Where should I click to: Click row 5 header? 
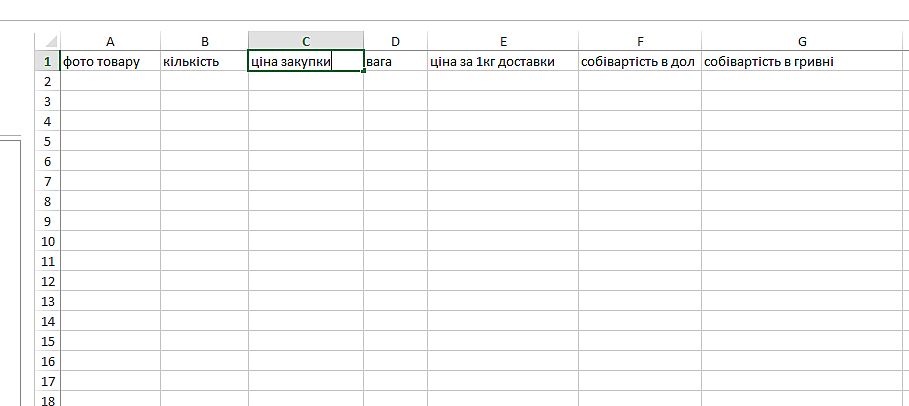coord(47,141)
